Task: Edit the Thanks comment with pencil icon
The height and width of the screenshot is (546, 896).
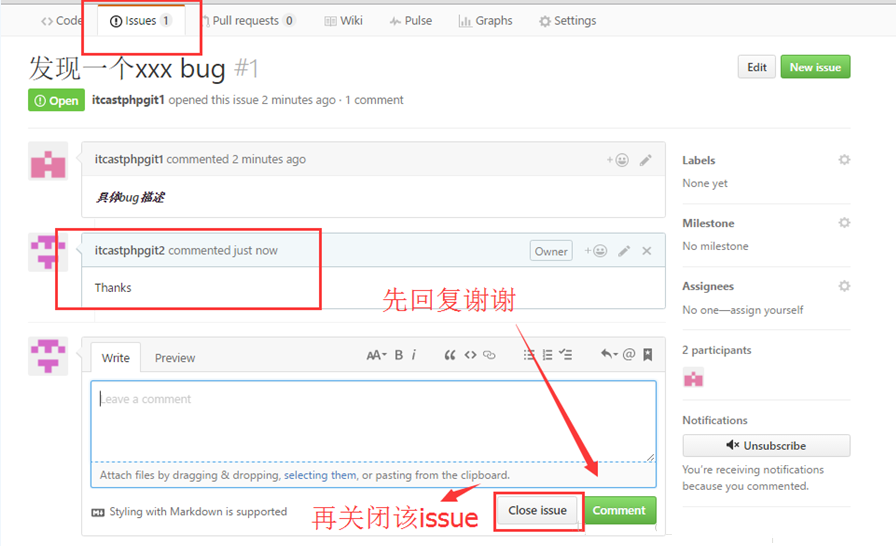Action: 624,251
